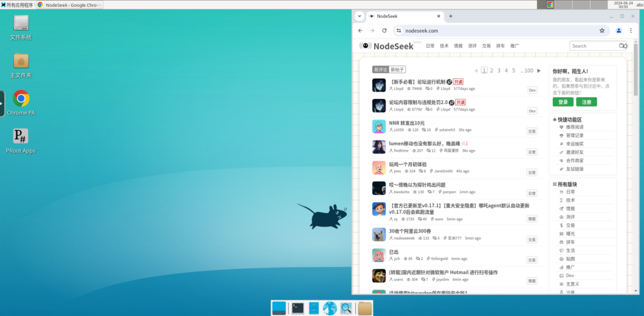Open the terminal emulator in the dock

(x=297, y=308)
